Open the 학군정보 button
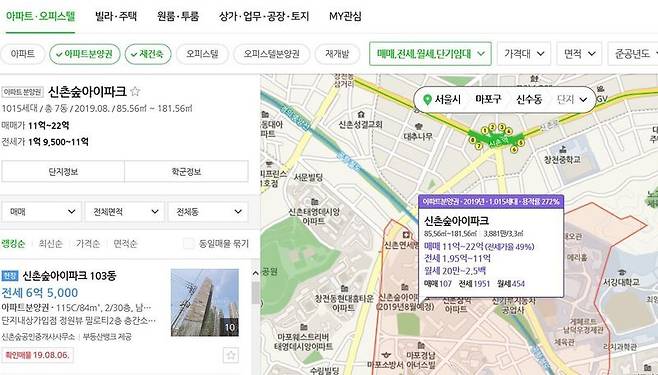658x375 pixels. tap(186, 172)
